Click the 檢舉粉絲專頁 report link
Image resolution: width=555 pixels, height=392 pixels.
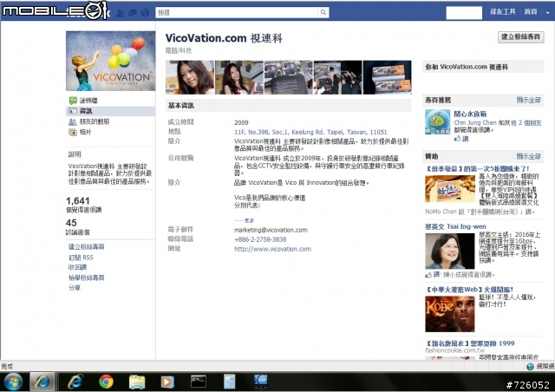[x=86, y=278]
